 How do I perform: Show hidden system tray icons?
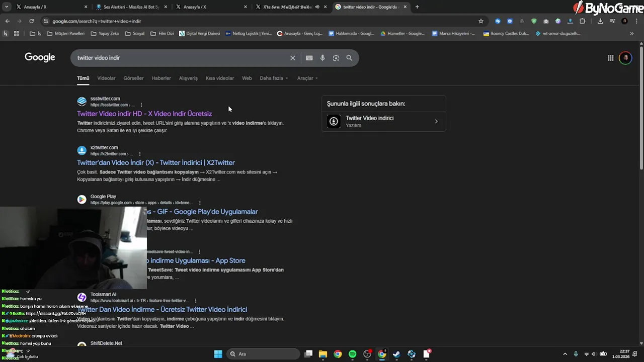(565, 354)
